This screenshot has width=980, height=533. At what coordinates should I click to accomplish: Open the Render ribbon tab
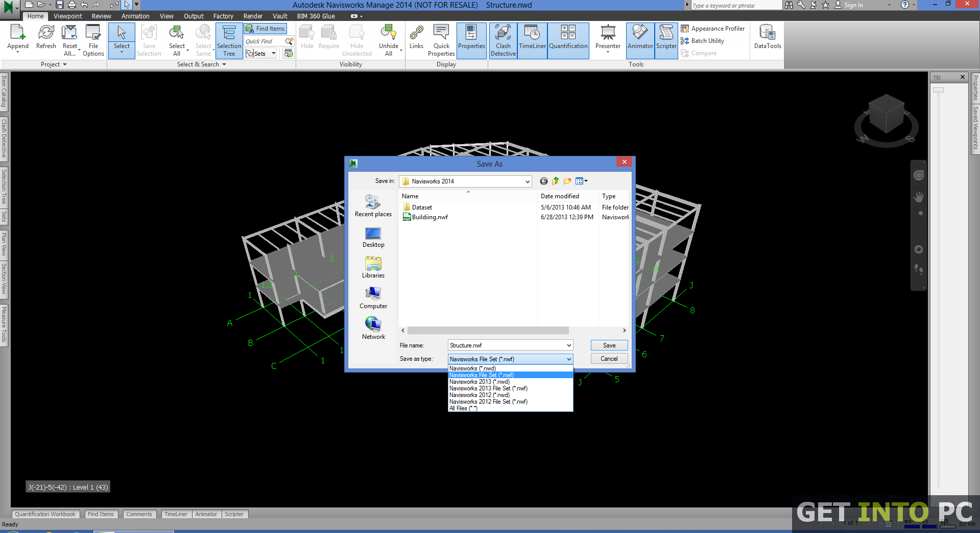[253, 16]
